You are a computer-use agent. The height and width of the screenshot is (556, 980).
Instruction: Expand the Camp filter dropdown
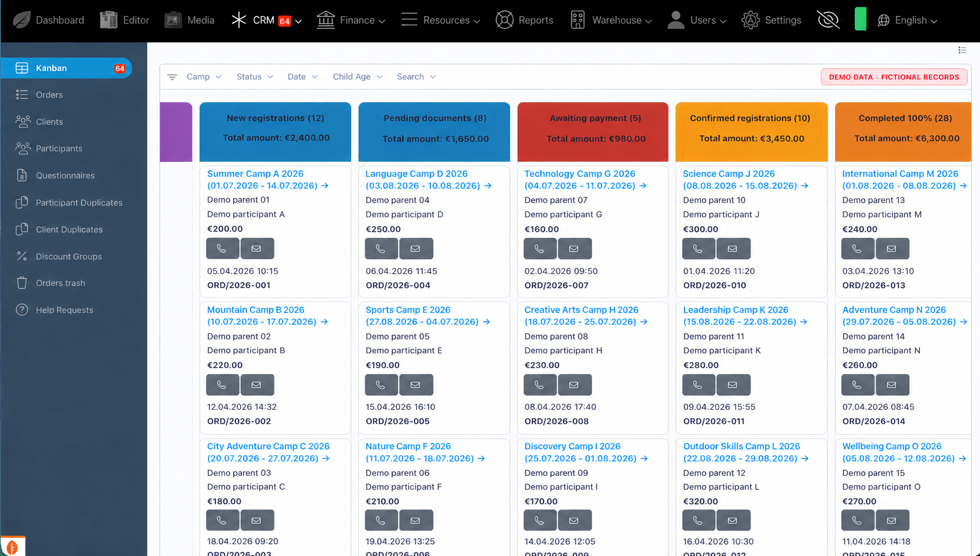[x=204, y=77]
